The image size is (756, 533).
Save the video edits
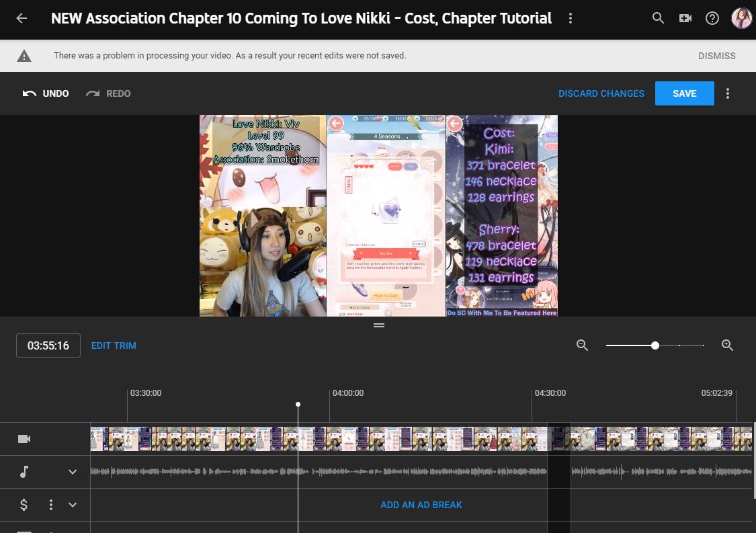click(684, 93)
